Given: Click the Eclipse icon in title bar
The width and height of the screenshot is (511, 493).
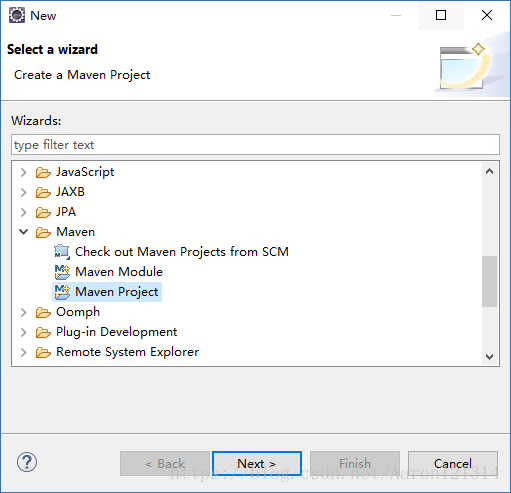Looking at the screenshot, I should coord(17,15).
